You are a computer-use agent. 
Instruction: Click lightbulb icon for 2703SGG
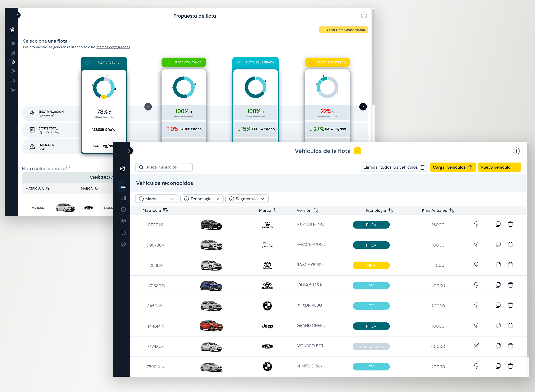476,285
